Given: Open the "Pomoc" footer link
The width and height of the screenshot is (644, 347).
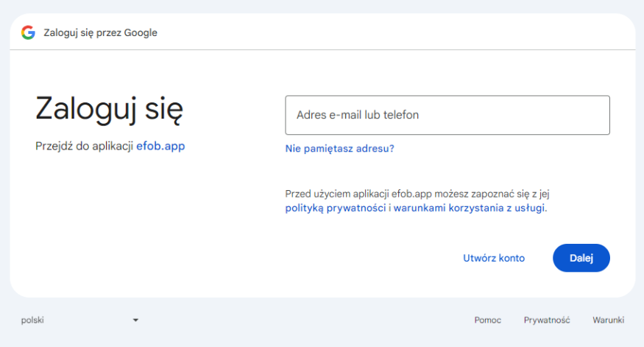Looking at the screenshot, I should (487, 320).
